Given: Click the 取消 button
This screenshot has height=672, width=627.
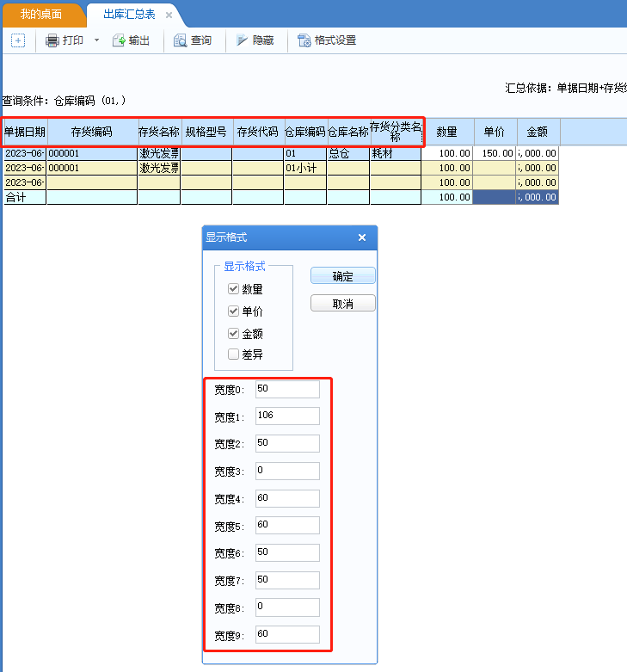Looking at the screenshot, I should click(x=343, y=304).
